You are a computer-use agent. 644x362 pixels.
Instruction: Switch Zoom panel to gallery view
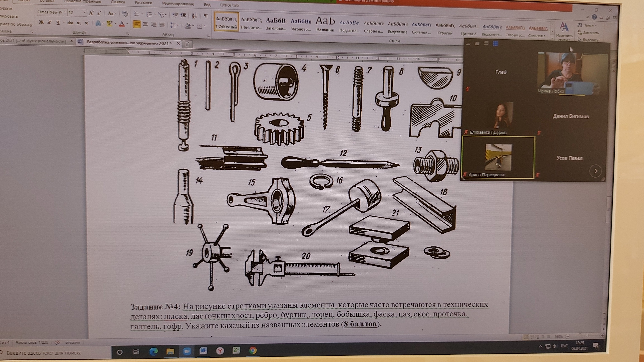click(495, 43)
